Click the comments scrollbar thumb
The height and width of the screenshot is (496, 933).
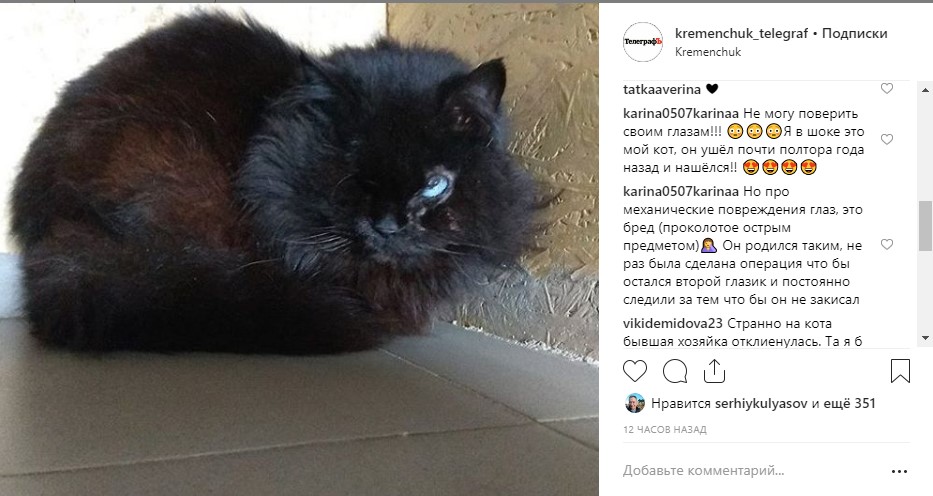[925, 226]
